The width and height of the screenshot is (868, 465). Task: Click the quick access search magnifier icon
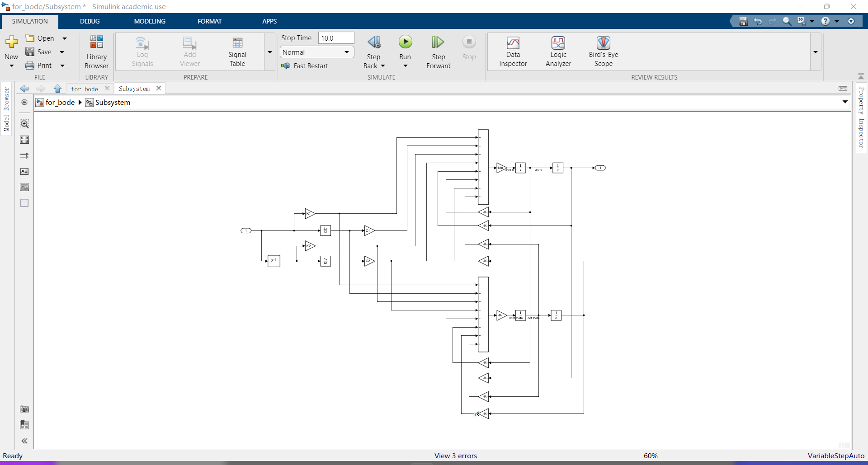tap(787, 21)
